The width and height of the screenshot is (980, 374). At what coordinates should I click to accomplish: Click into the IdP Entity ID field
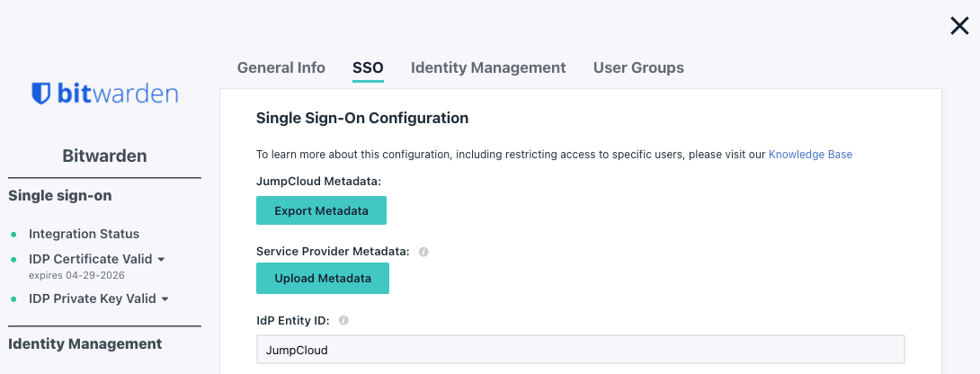(x=581, y=350)
